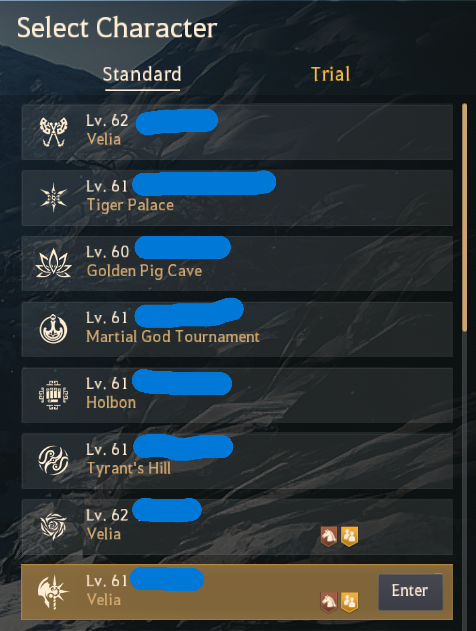Click the crossed-axes class icon on first Velia row
The width and height of the screenshot is (476, 631).
pyautogui.click(x=54, y=132)
